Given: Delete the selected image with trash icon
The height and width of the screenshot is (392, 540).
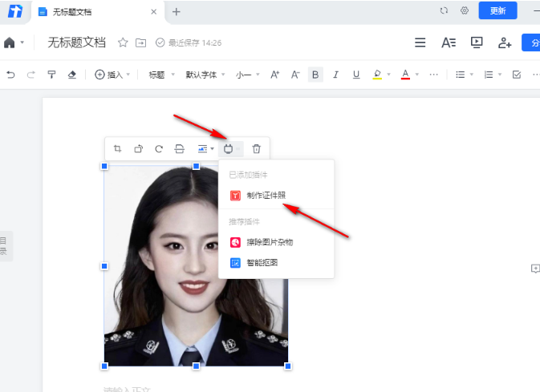Looking at the screenshot, I should (256, 148).
